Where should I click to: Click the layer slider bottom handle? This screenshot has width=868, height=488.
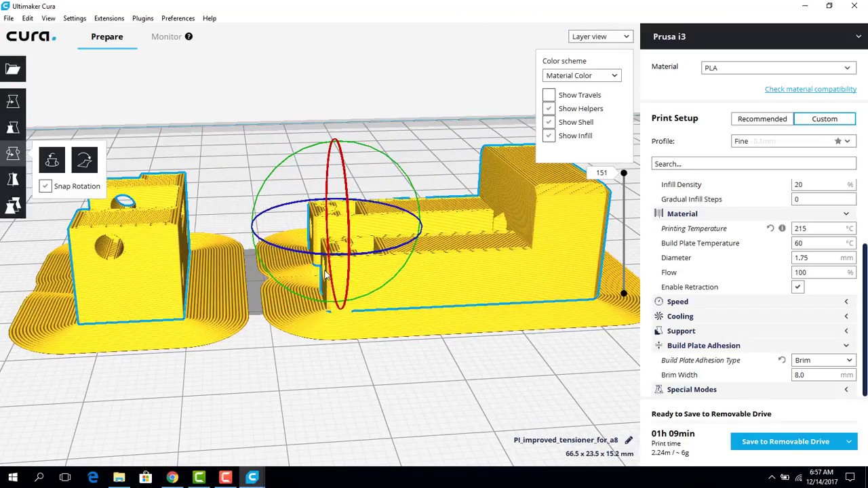(x=624, y=294)
